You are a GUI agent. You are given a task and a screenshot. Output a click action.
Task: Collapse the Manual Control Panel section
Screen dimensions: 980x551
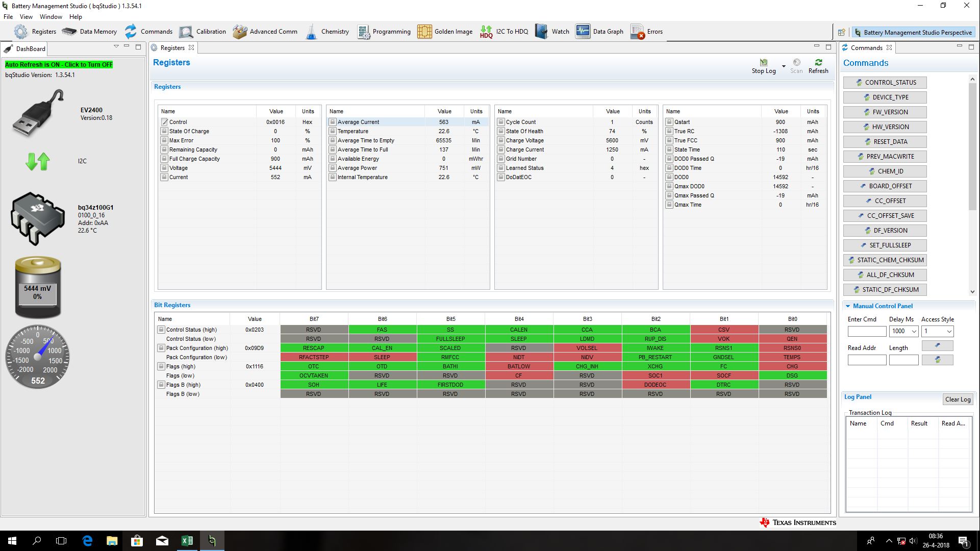coord(848,306)
